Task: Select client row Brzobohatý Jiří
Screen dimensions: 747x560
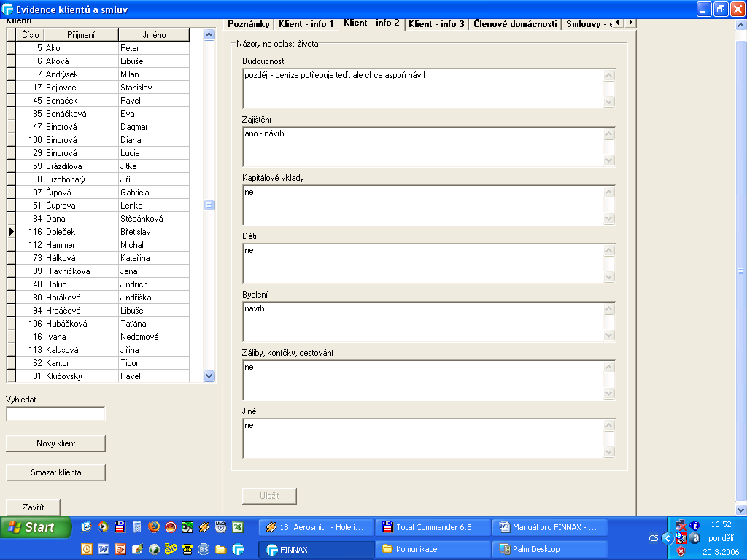Action: pos(102,179)
